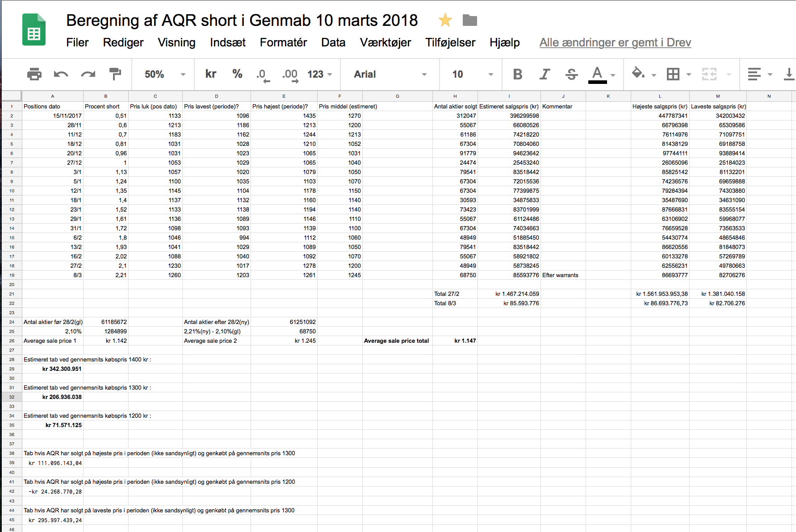Screen dimensions: 796x532
Task: Apply percent format
Action: coord(237,74)
